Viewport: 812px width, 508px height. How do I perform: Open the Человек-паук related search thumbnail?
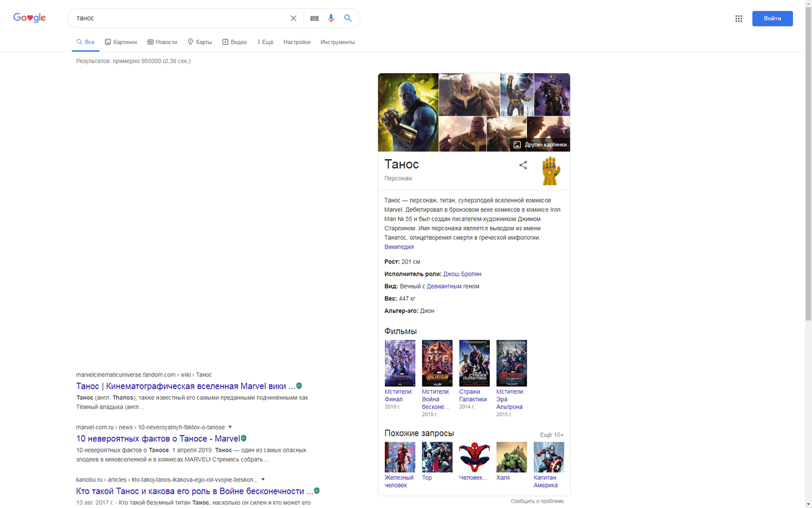(474, 457)
